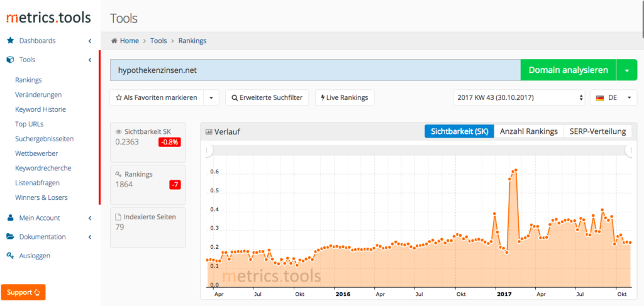Open the Domain analysieren dropdown arrow
Image resolution: width=644 pixels, height=306 pixels.
coord(627,70)
